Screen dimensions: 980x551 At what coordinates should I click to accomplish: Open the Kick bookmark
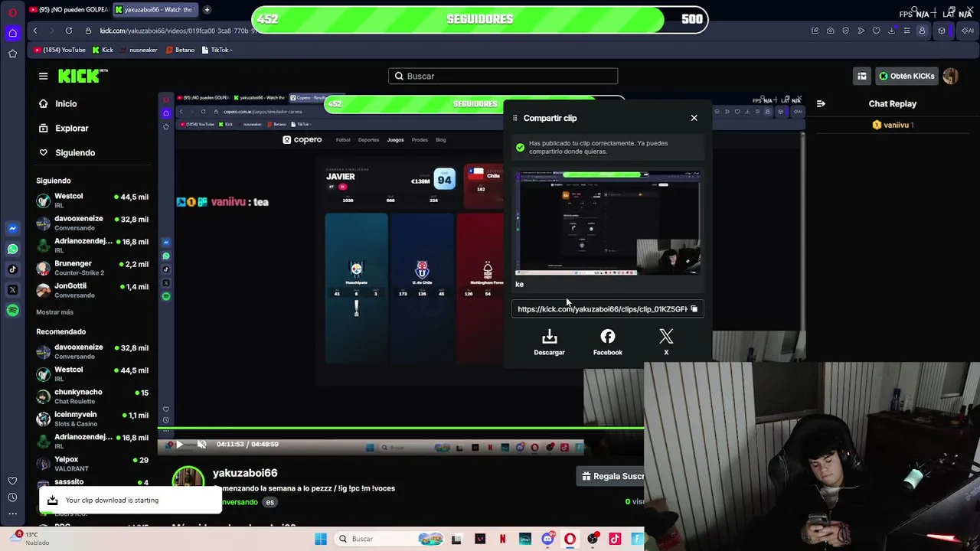click(103, 50)
